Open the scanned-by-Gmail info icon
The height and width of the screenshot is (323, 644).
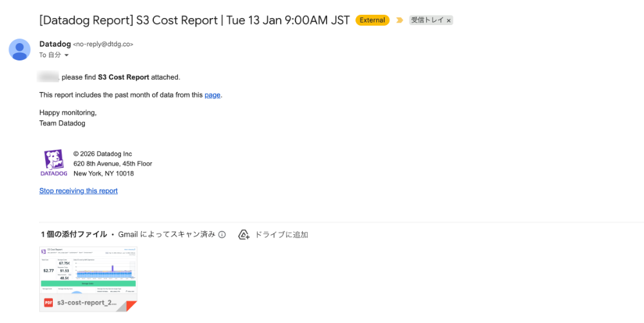(222, 235)
